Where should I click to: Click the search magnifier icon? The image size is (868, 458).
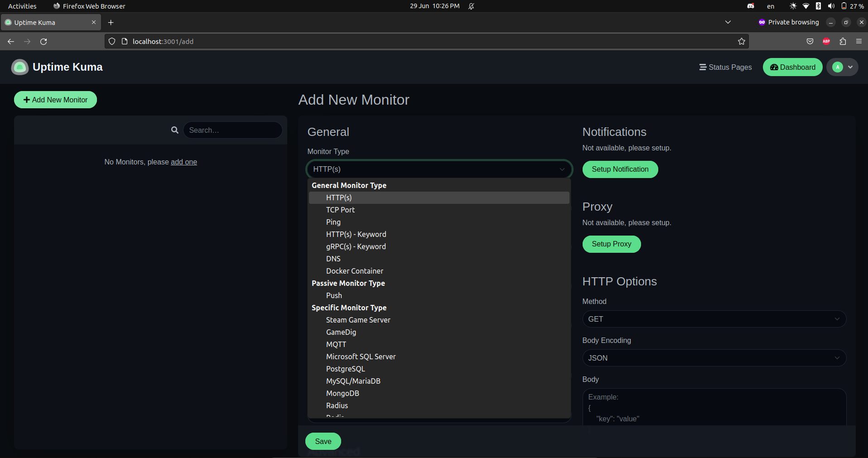click(174, 130)
